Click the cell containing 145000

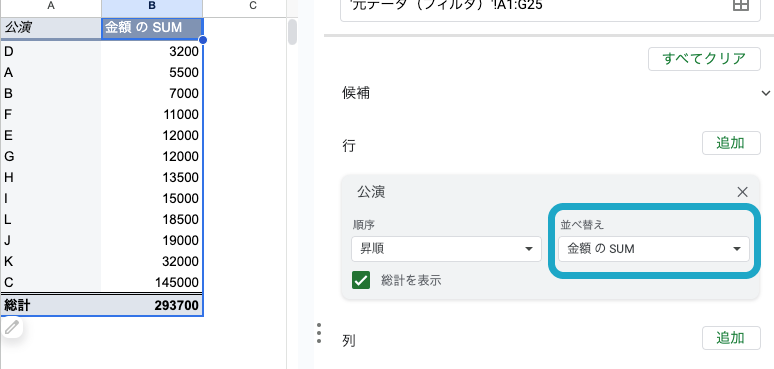point(152,282)
